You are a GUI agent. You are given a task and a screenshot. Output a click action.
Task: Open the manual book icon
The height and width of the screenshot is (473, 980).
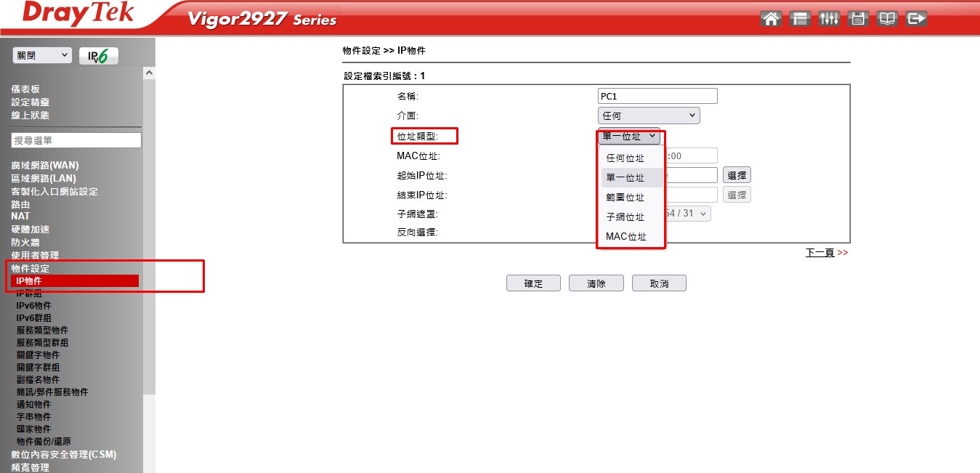coord(887,19)
